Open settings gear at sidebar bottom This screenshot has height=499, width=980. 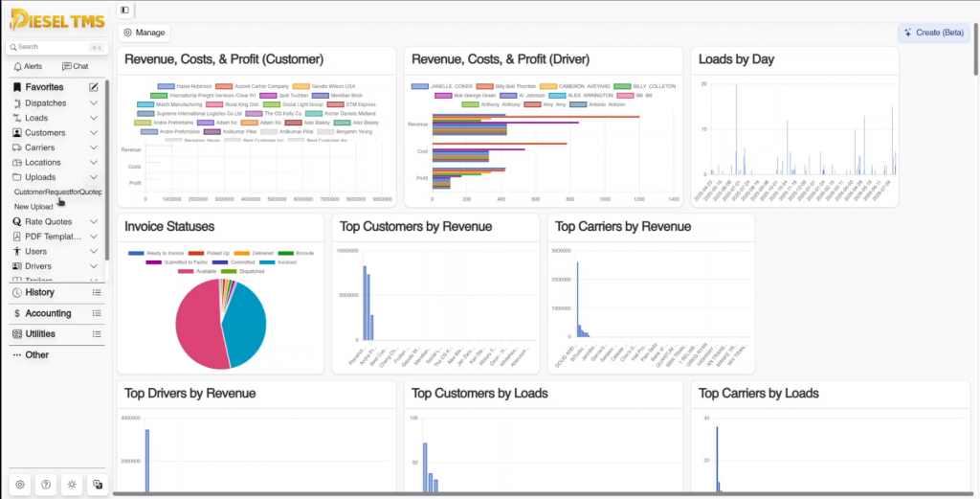20,485
